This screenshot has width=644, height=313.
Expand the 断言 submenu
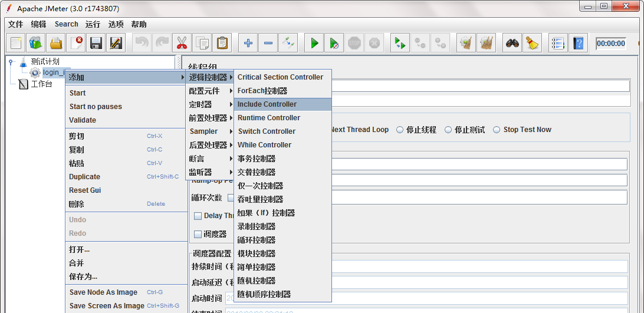210,159
